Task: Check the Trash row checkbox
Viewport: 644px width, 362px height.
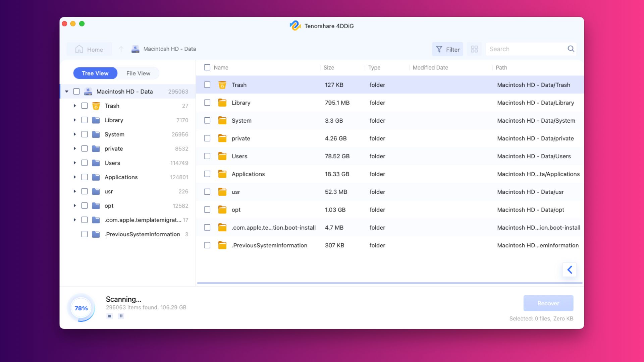Action: coord(207,85)
